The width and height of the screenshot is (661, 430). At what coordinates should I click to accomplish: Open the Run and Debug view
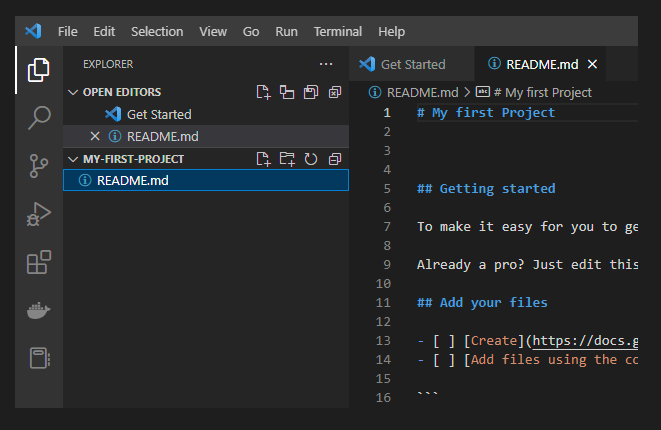(39, 214)
